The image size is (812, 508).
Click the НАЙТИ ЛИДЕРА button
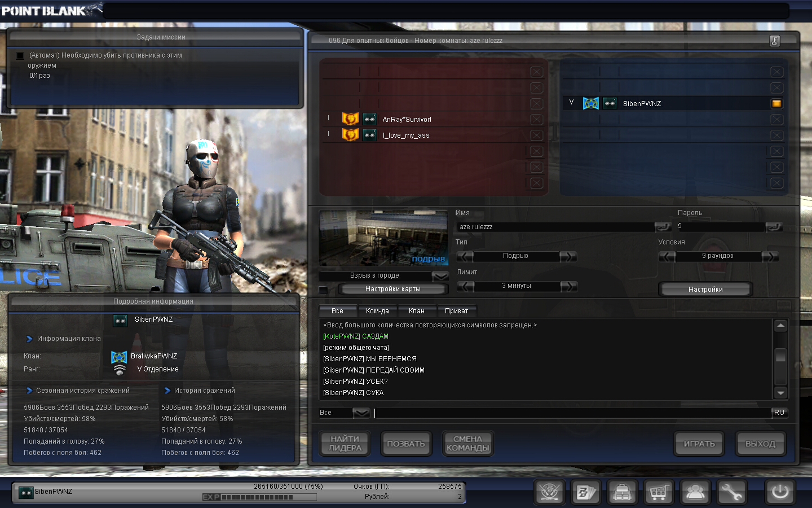click(x=345, y=444)
